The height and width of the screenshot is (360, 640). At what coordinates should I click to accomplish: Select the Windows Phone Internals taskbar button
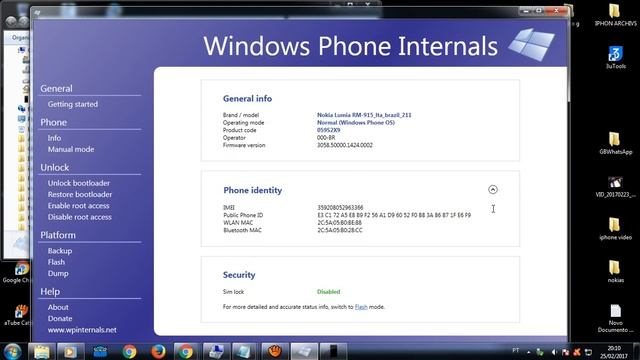click(x=304, y=351)
